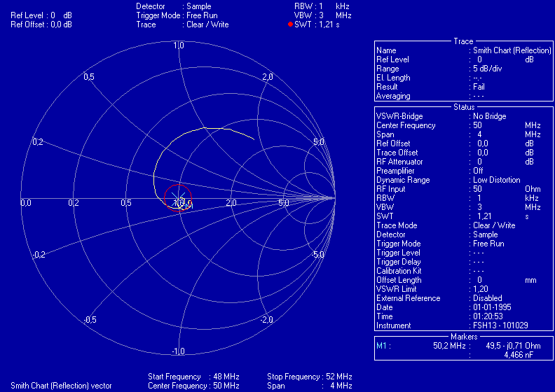Select the Trace panel title

coord(463,42)
